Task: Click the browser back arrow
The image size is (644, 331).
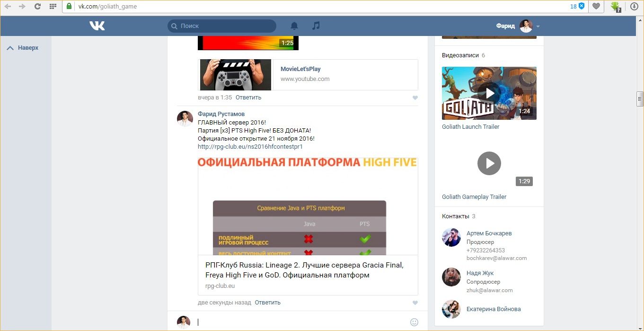Action: tap(8, 7)
